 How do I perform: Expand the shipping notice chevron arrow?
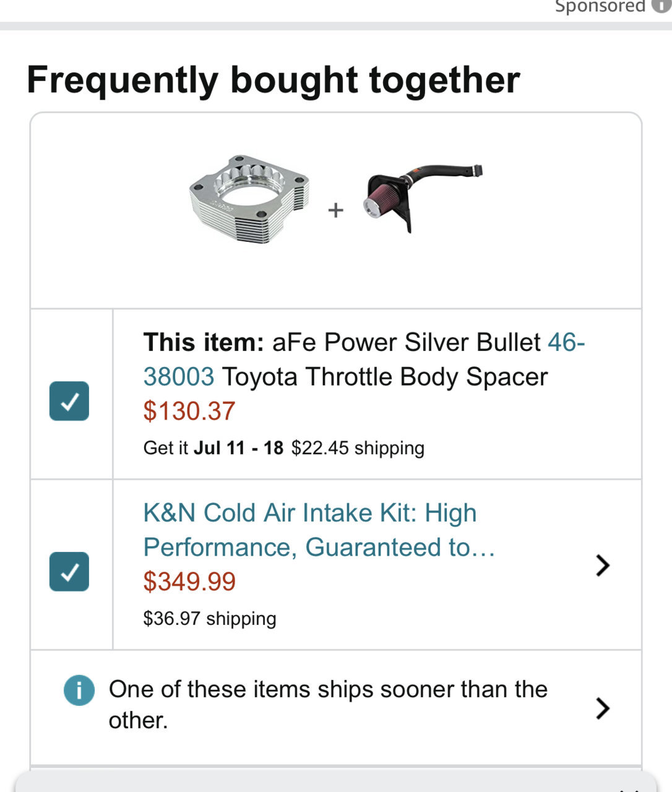point(602,708)
